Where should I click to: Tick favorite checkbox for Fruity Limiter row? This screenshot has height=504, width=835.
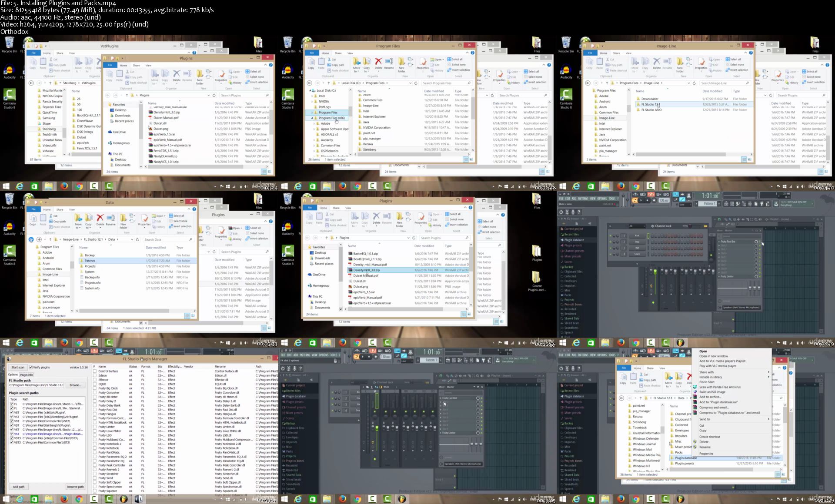tap(95, 427)
